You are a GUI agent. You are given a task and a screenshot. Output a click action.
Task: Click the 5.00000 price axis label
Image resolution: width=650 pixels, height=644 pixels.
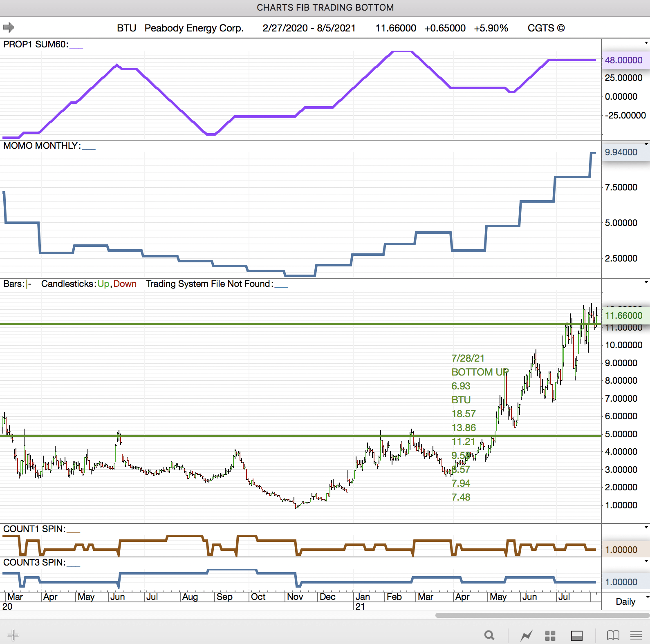(621, 434)
